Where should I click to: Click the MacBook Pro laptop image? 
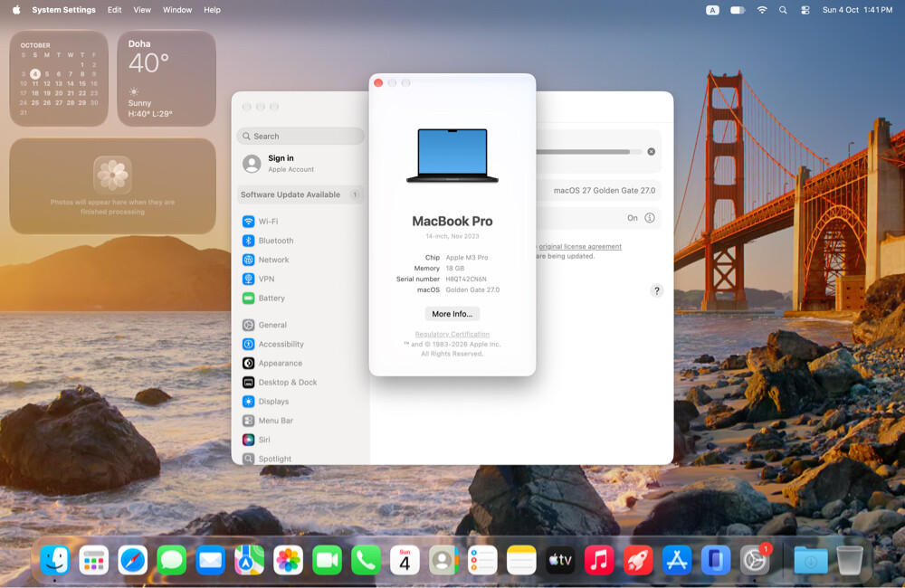[x=452, y=156]
